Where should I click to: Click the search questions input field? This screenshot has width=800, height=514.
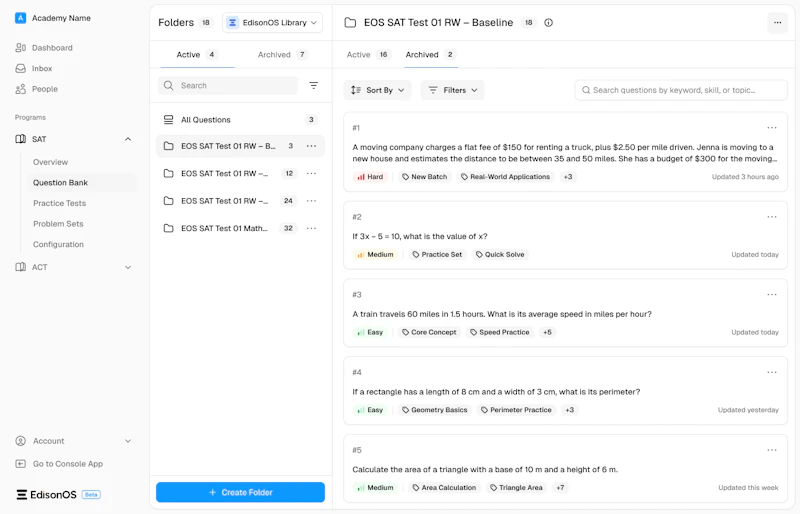click(x=681, y=90)
